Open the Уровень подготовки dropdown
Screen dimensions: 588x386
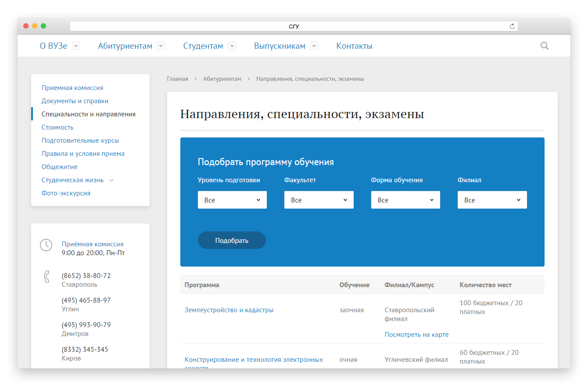click(x=232, y=200)
